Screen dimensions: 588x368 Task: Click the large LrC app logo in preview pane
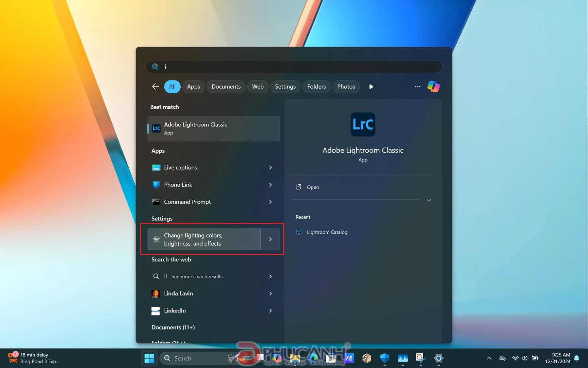pos(363,124)
